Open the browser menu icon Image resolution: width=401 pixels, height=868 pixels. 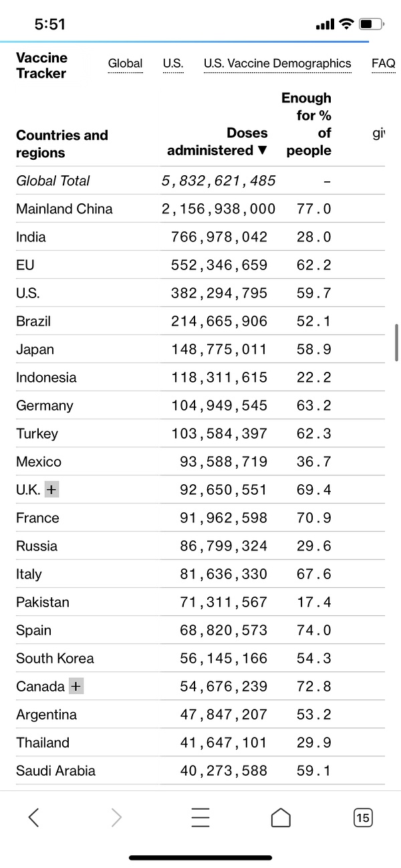[200, 817]
